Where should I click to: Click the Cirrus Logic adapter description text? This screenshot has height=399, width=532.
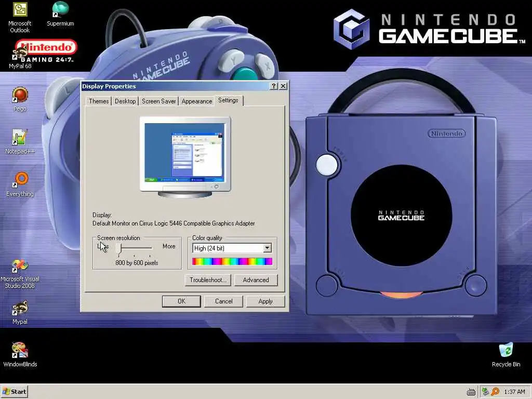coord(174,223)
